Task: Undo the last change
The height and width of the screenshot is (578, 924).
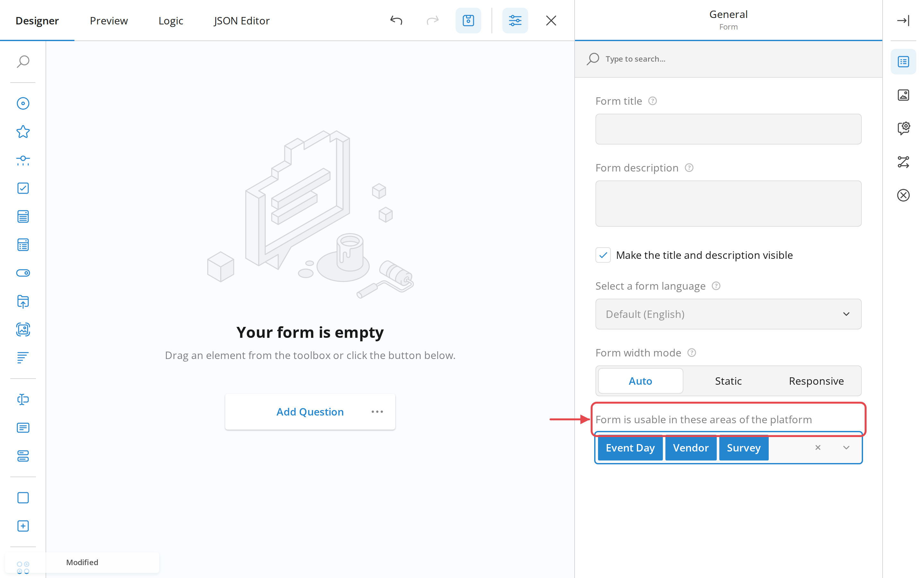Action: click(x=396, y=20)
